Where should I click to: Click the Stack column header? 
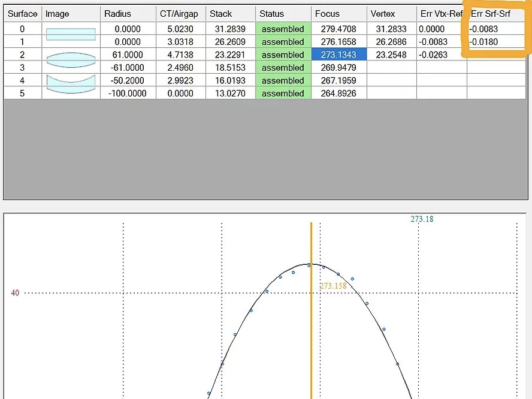(231, 14)
